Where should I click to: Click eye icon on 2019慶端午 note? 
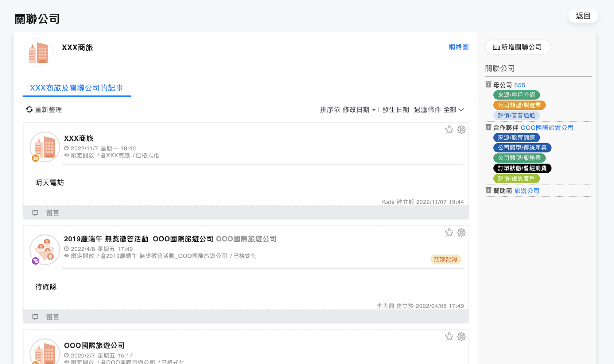click(67, 256)
